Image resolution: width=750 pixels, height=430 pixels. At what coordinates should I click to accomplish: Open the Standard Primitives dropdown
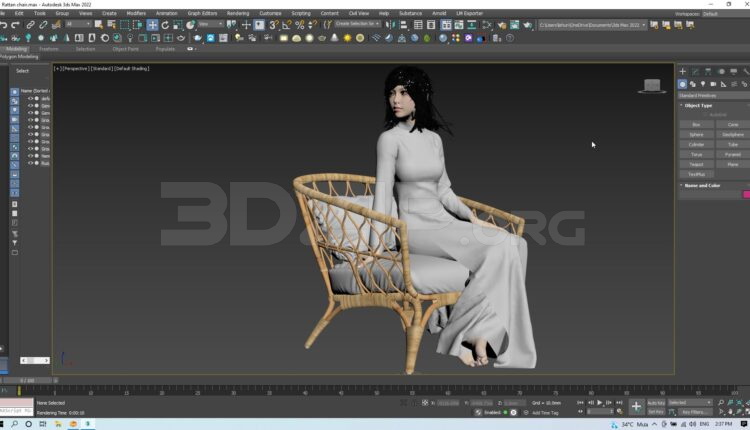click(713, 96)
